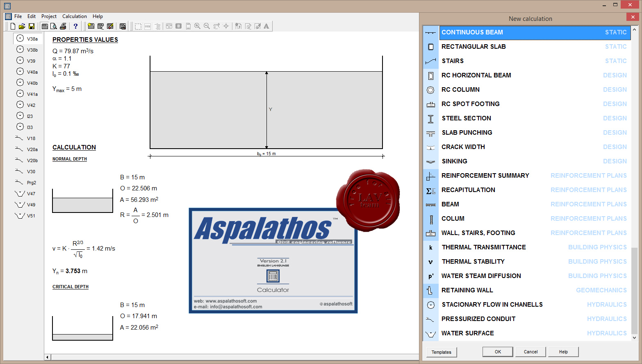This screenshot has height=364, width=642.
Task: Select CONTINUOUS BEAM calculation type
Action: point(527,32)
